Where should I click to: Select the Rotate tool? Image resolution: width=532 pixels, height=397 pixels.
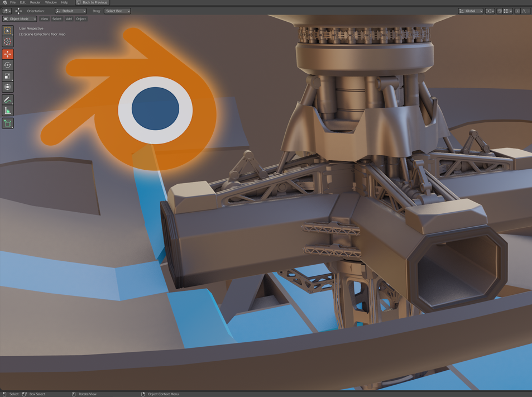coord(8,65)
